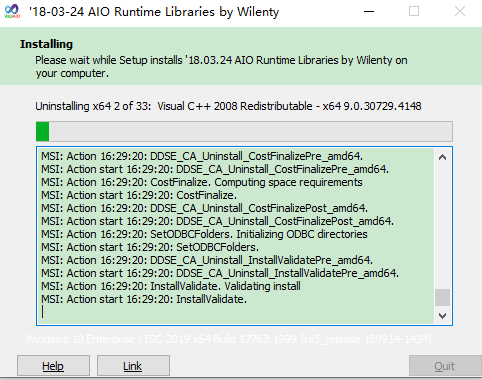Open the Help button
The height and width of the screenshot is (380, 482).
pyautogui.click(x=53, y=366)
